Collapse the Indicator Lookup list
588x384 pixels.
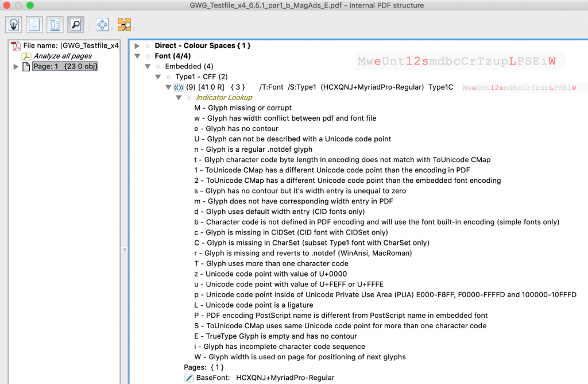[x=179, y=98]
